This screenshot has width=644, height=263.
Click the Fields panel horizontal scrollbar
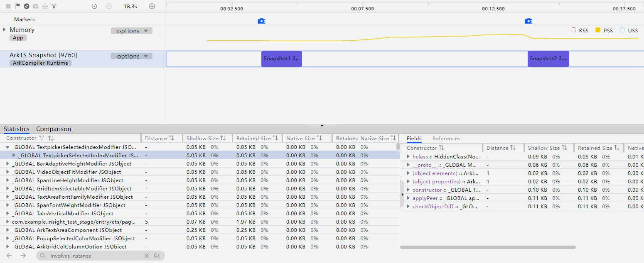coord(488,247)
